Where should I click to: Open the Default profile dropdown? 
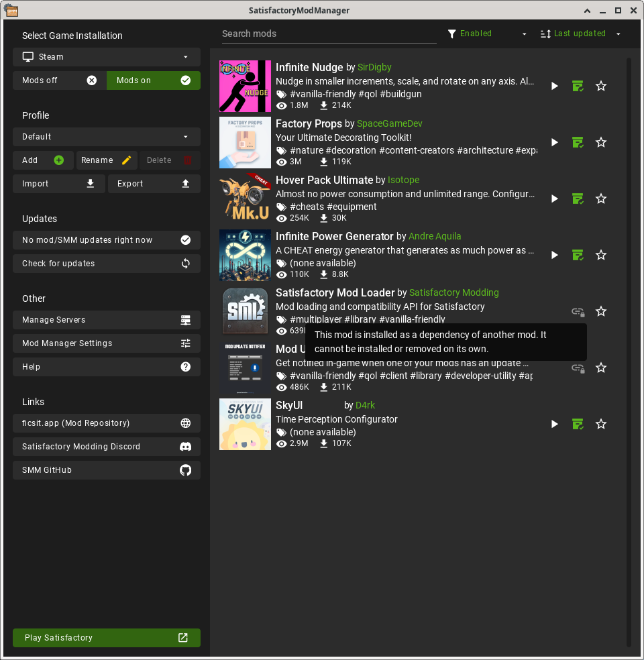click(x=107, y=137)
